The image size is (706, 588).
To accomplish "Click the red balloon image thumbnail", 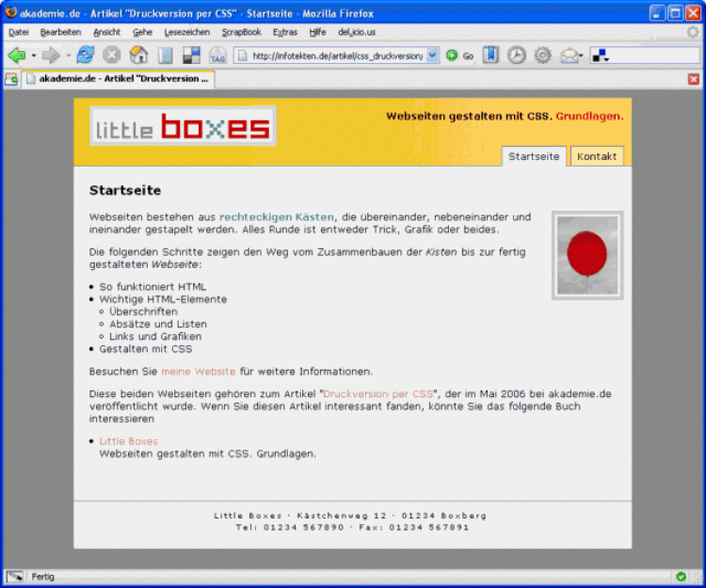I will [x=587, y=255].
